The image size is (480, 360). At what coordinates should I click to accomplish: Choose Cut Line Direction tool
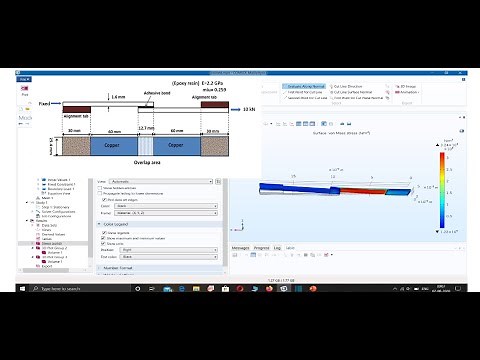coord(346,86)
